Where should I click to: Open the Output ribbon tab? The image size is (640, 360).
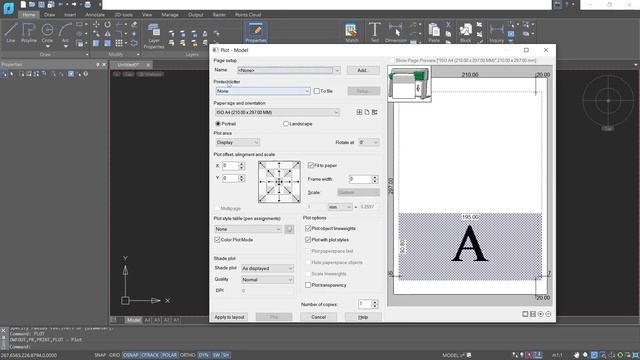(196, 15)
